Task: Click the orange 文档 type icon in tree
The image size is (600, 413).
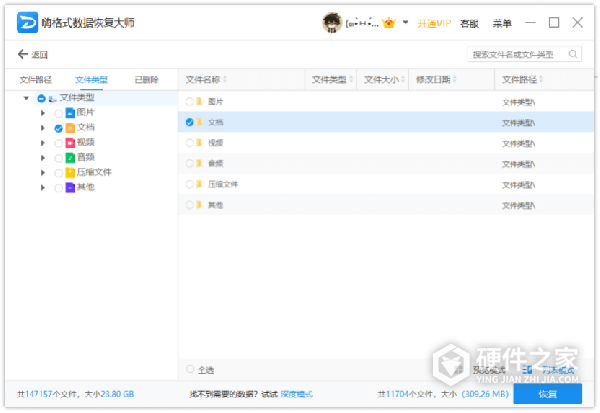Action: [70, 127]
